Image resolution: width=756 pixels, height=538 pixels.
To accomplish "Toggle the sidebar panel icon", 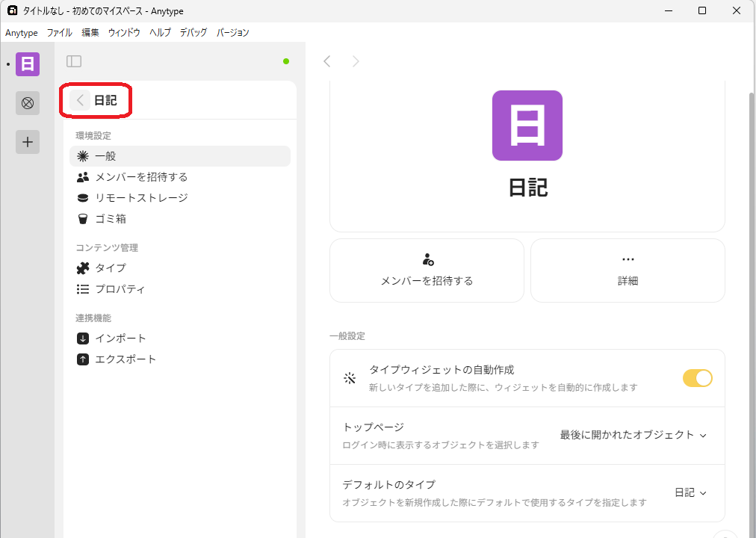I will coord(74,61).
